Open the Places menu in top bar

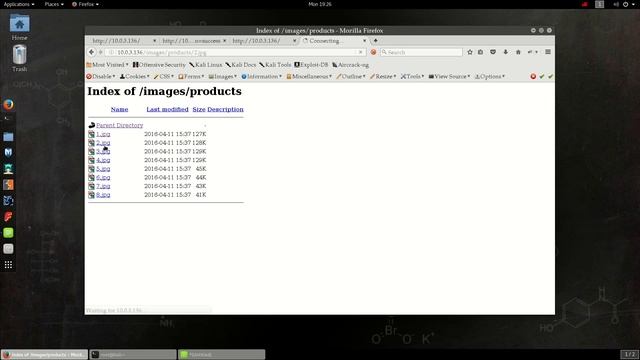click(x=54, y=4)
